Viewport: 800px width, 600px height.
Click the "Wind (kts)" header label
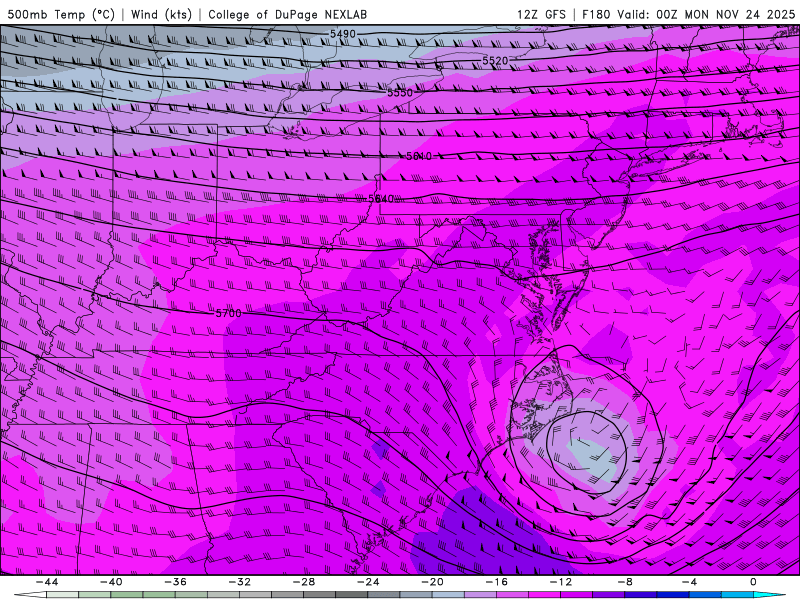pos(161,14)
